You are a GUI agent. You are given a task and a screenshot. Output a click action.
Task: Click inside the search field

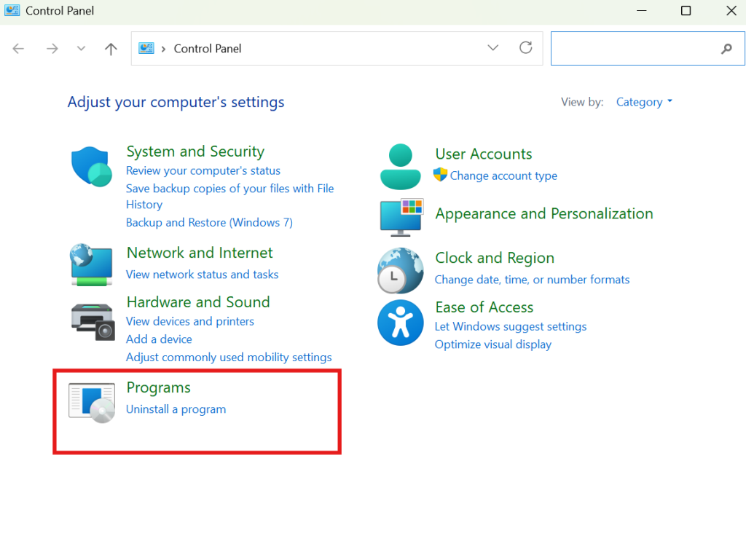tap(641, 48)
